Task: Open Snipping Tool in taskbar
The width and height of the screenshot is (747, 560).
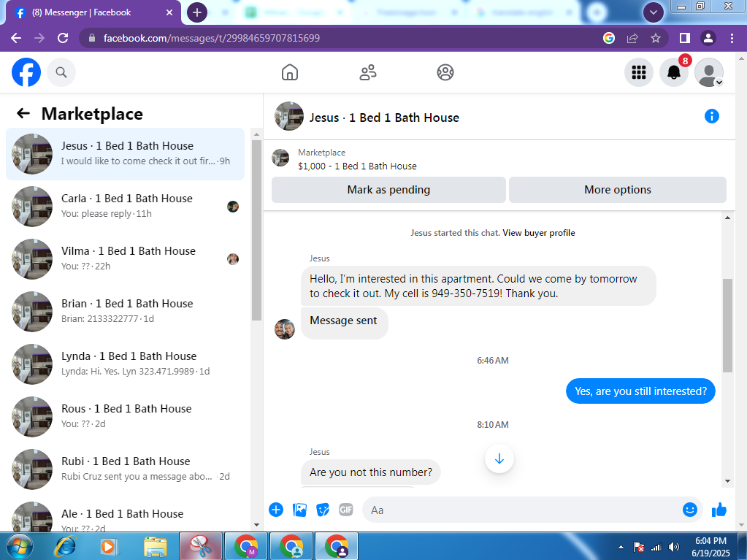Action: (201, 546)
